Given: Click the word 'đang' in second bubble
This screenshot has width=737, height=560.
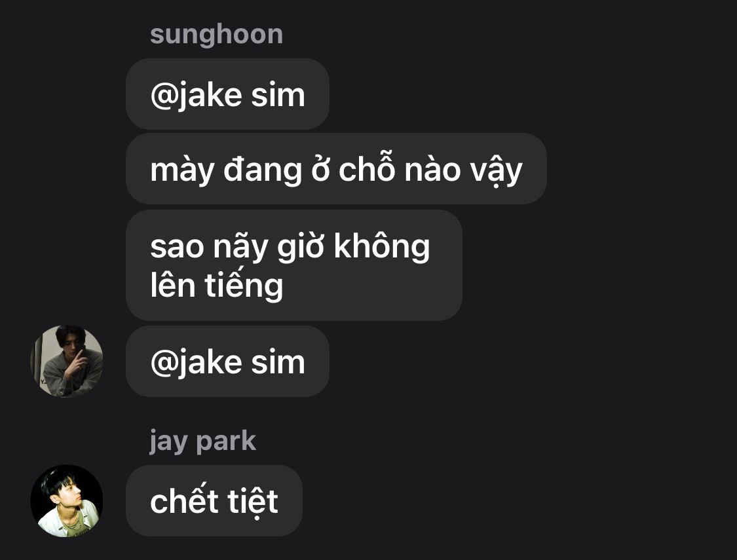Looking at the screenshot, I should (262, 170).
